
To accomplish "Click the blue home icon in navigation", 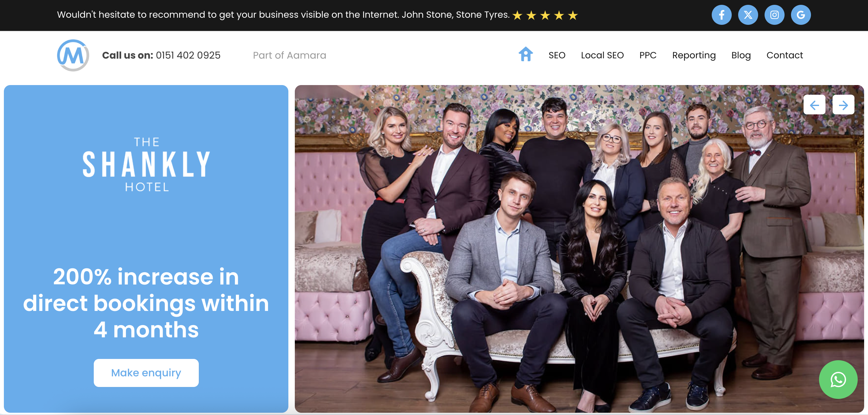I will pyautogui.click(x=526, y=54).
